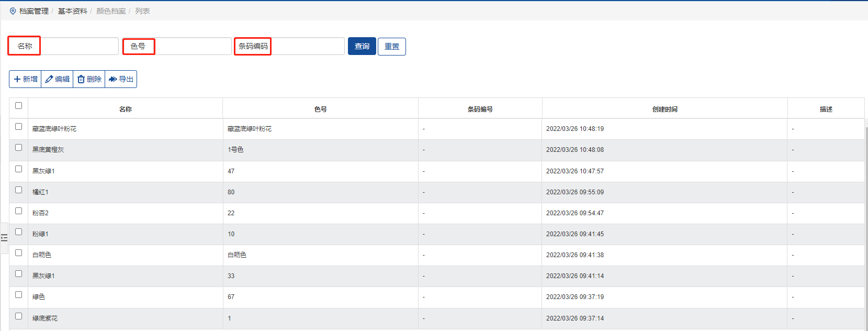Image resolution: width=868 pixels, height=331 pixels.
Task: Click the trash can delete icon
Action: pos(81,79)
